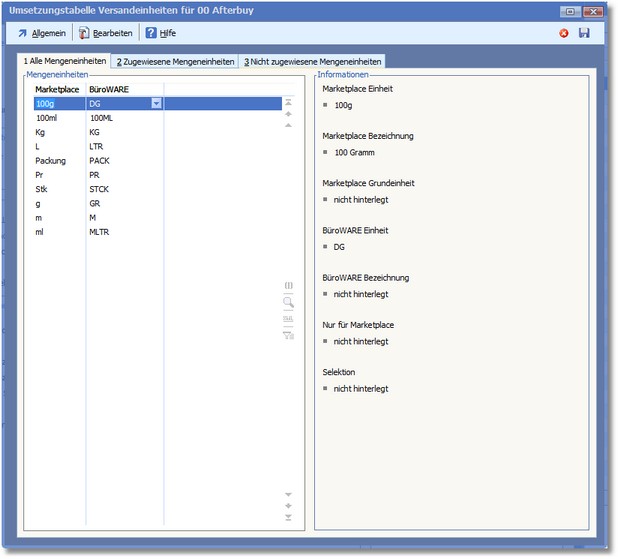Click the red cancel icon in toolbar
The image size is (618, 559).
pyautogui.click(x=564, y=33)
